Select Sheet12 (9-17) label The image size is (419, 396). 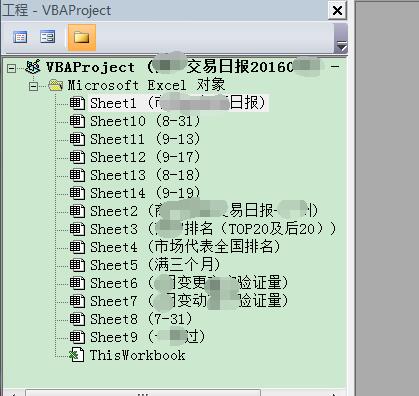pyautogui.click(x=145, y=157)
